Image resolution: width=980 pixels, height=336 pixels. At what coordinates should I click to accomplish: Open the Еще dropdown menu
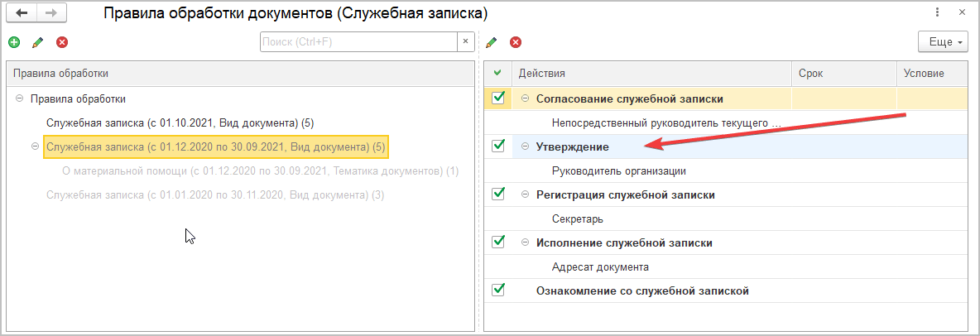[943, 41]
